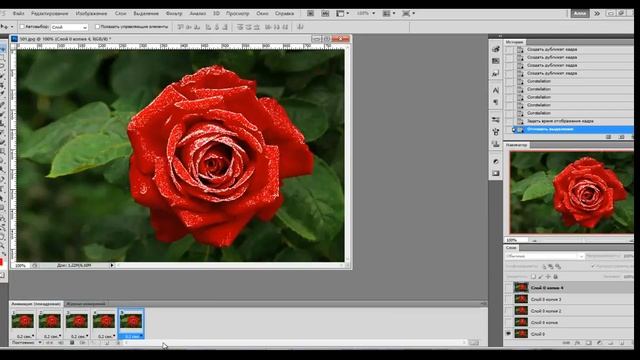Create a new history snapshot
640x360 pixels.
621,137
